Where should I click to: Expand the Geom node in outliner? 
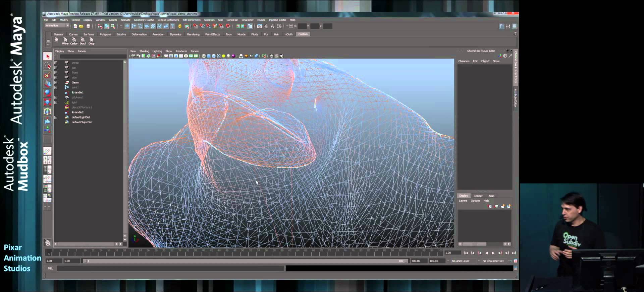coord(56,82)
